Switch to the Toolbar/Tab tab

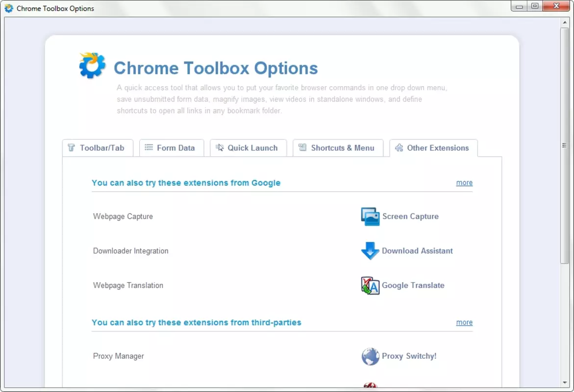coord(98,148)
